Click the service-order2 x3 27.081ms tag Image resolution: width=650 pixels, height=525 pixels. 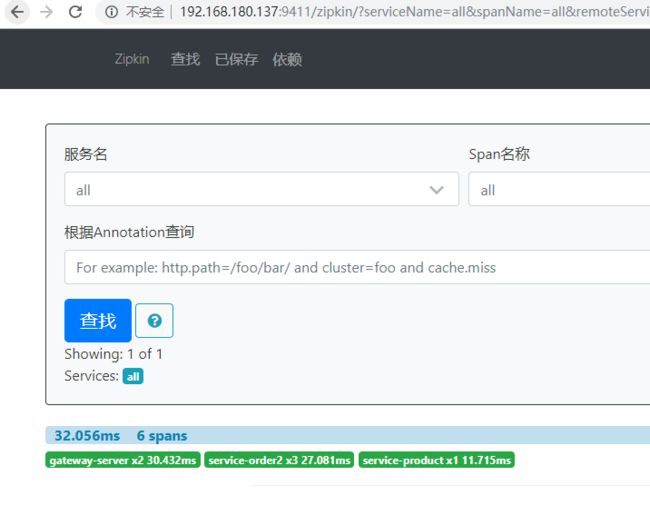click(279, 460)
